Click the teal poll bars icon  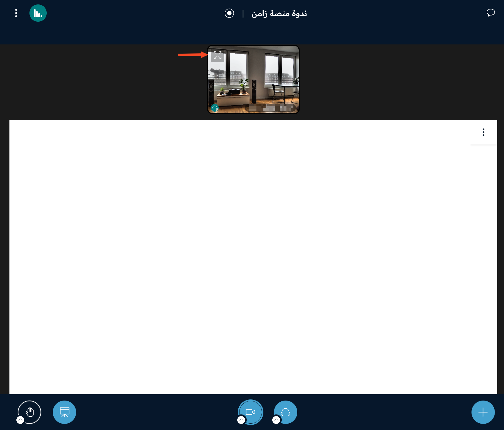point(38,13)
